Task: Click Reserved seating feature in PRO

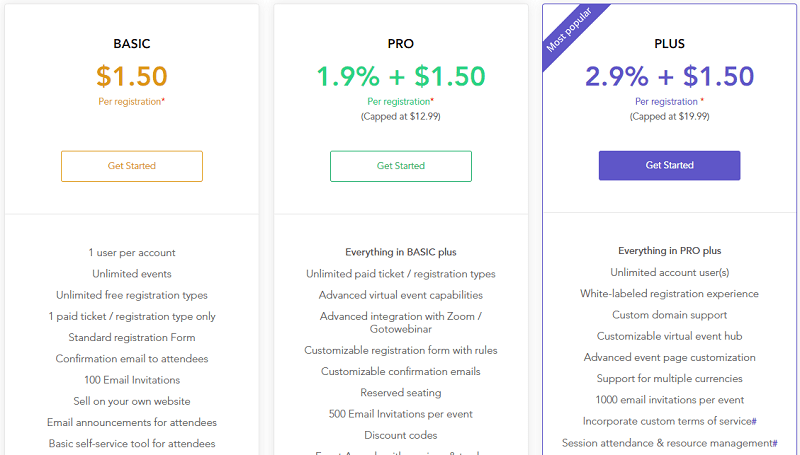Action: (x=401, y=393)
